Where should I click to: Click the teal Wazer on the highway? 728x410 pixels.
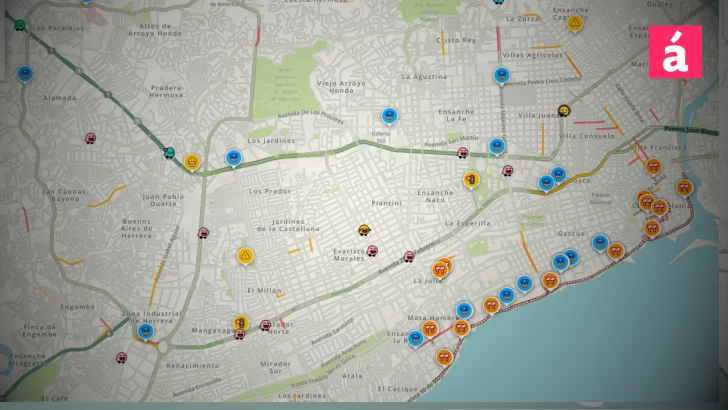(x=169, y=153)
